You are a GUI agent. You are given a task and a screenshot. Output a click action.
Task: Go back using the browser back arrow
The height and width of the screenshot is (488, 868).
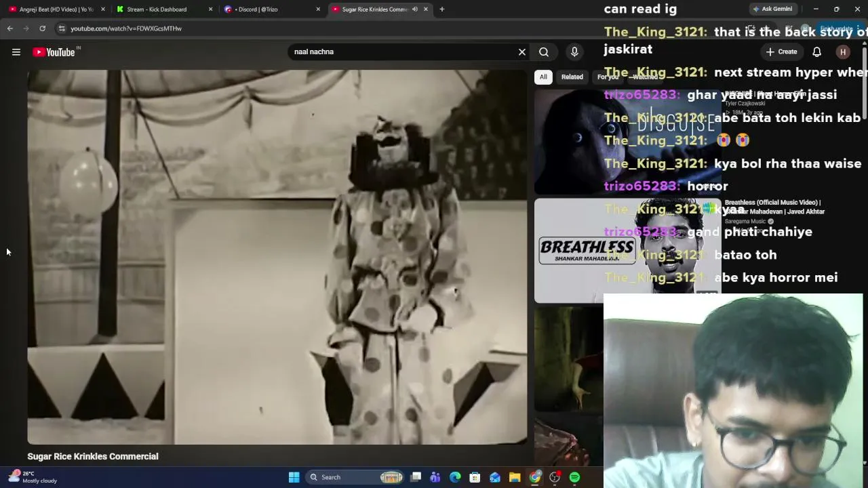tap(10, 28)
